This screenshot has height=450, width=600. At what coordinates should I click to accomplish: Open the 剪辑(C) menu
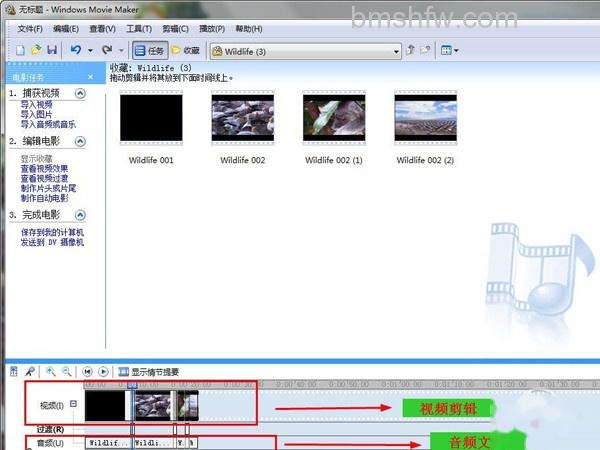click(175, 29)
